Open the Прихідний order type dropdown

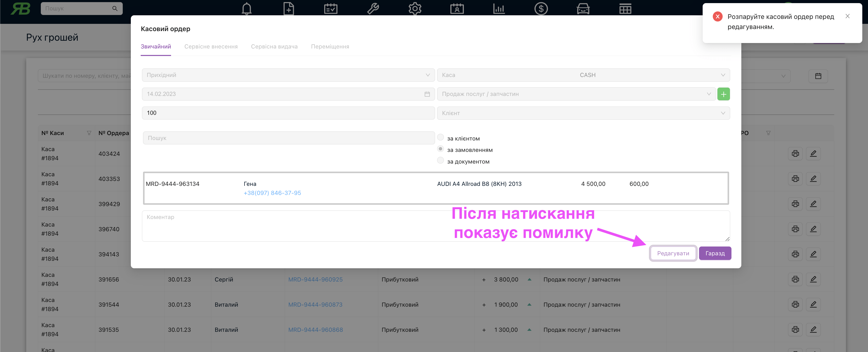pos(288,75)
